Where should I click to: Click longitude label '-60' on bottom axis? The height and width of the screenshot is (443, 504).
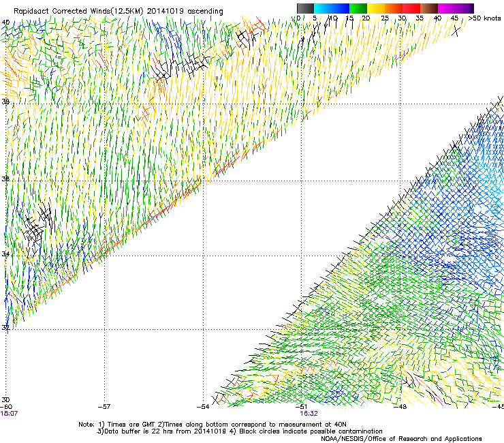point(6,407)
